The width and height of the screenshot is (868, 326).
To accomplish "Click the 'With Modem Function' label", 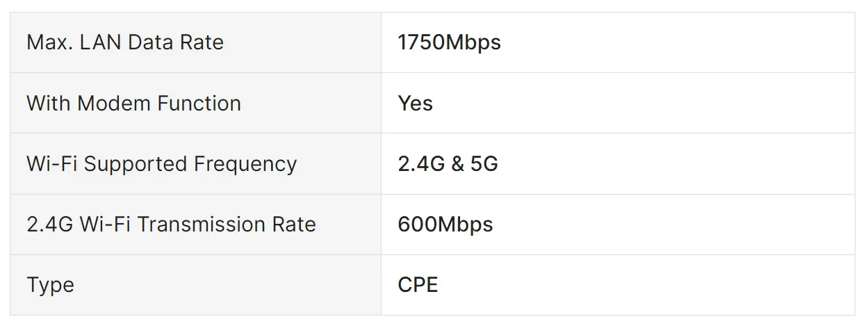I will (133, 104).
